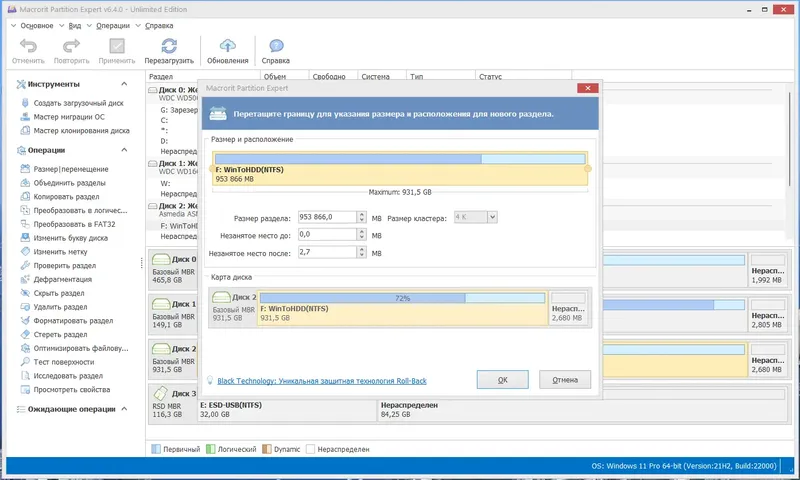Select the E: ESD-USB(NTFS) partition block
Image resolution: width=800 pixels, height=480 pixels.
[287, 410]
